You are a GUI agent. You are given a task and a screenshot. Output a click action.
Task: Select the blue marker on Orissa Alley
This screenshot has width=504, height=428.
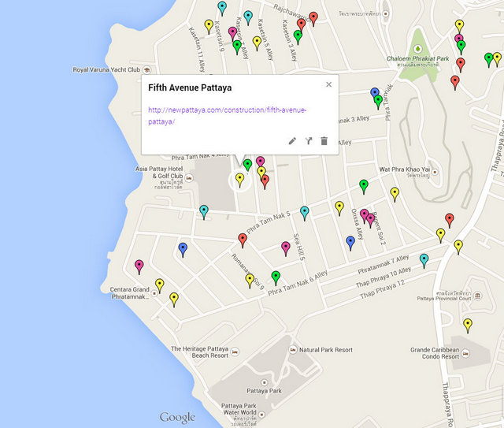pyautogui.click(x=350, y=243)
